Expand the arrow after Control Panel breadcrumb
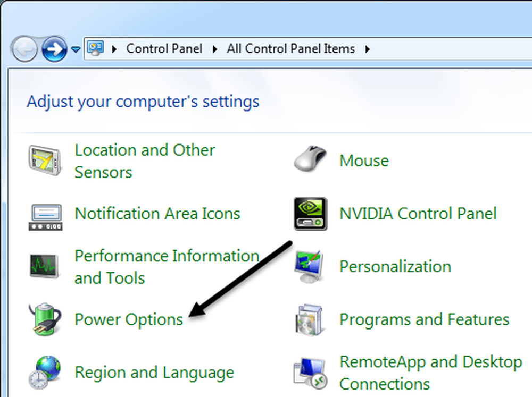 214,49
